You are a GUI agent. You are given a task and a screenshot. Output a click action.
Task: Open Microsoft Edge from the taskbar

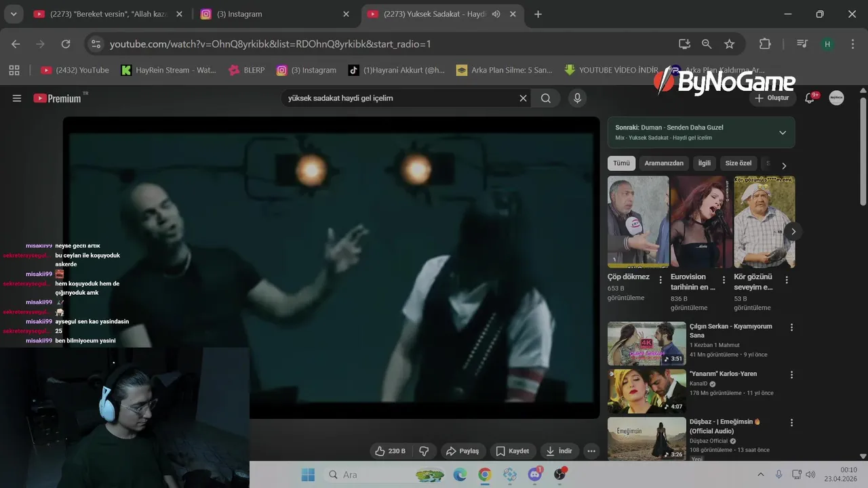[460, 474]
